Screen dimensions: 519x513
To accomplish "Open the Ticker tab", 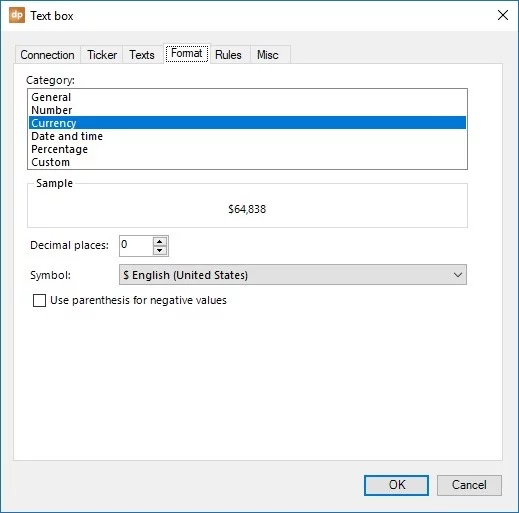I will [x=102, y=55].
